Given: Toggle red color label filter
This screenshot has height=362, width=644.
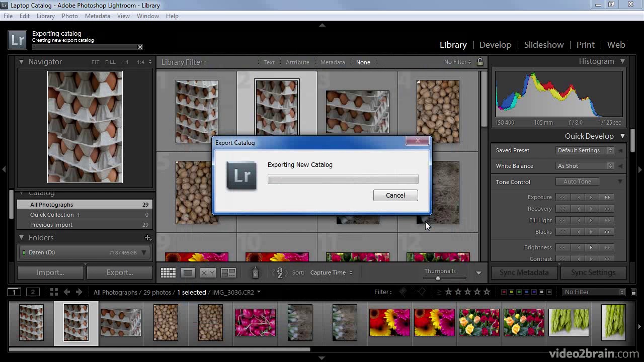Looking at the screenshot, I should pyautogui.click(x=504, y=292).
